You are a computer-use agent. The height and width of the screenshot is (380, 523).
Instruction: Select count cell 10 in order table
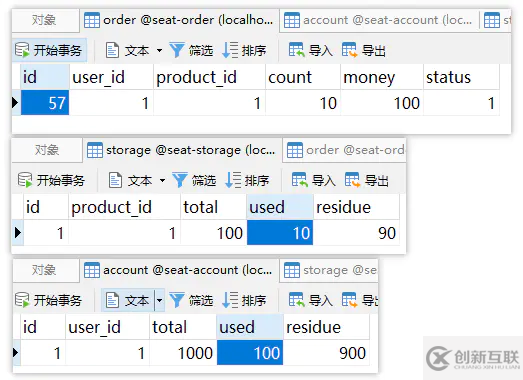pyautogui.click(x=303, y=103)
